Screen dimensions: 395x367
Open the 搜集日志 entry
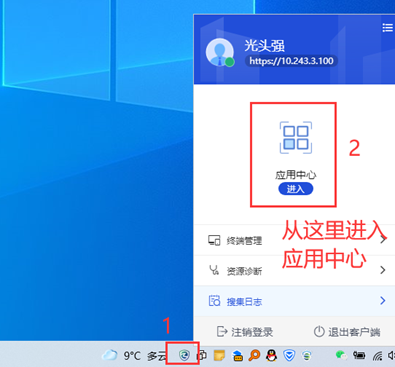click(x=294, y=301)
